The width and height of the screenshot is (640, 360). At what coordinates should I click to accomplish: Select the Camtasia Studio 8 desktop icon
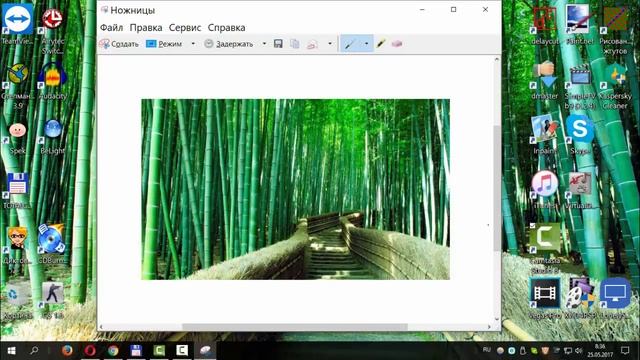click(x=545, y=249)
